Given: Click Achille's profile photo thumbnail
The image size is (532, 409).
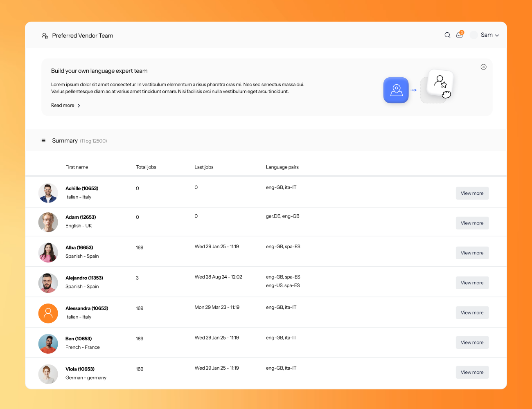Looking at the screenshot, I should (x=48, y=193).
